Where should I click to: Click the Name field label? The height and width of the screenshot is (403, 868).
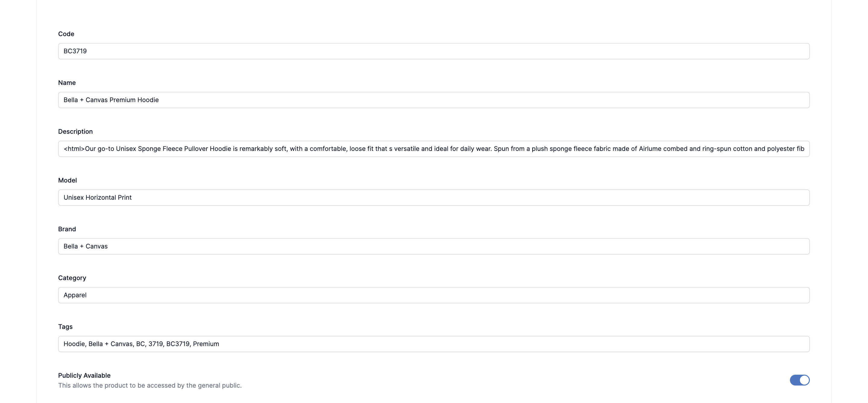(x=67, y=83)
